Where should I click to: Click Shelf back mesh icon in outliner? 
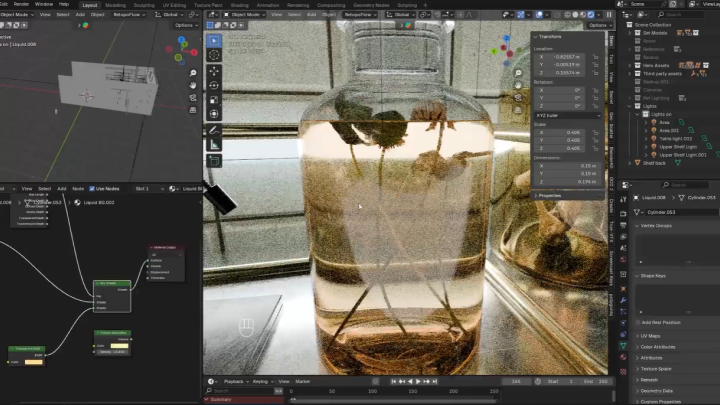[x=637, y=163]
